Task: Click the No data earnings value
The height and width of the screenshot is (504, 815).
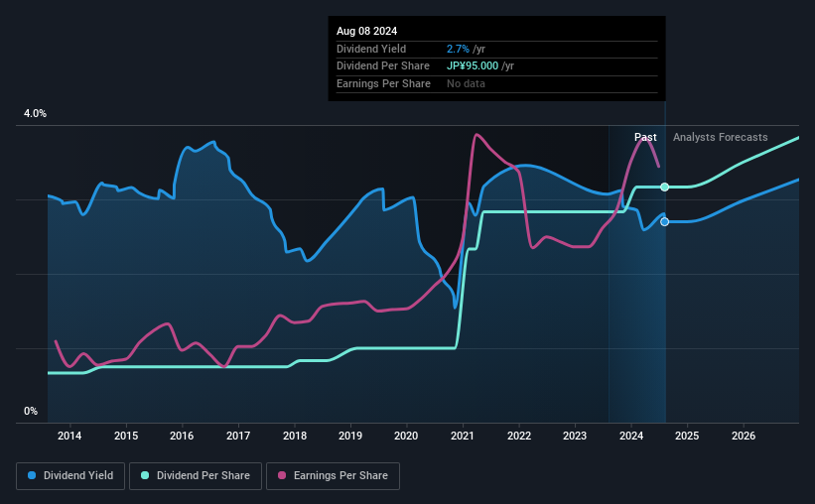Action: (466, 83)
